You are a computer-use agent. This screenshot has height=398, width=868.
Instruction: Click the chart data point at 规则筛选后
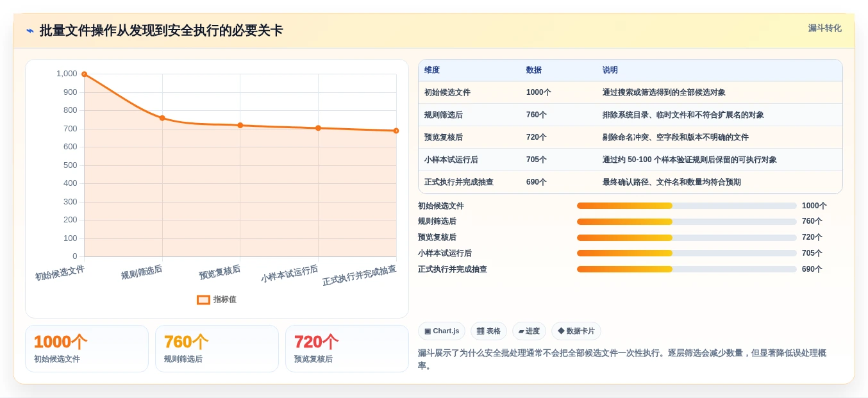click(162, 118)
